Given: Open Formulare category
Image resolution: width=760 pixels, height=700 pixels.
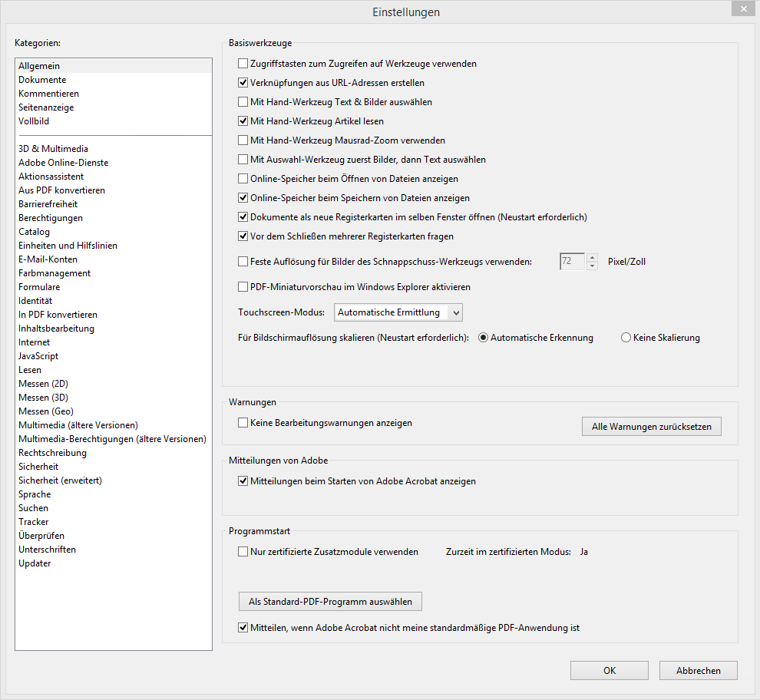Looking at the screenshot, I should [x=114, y=287].
